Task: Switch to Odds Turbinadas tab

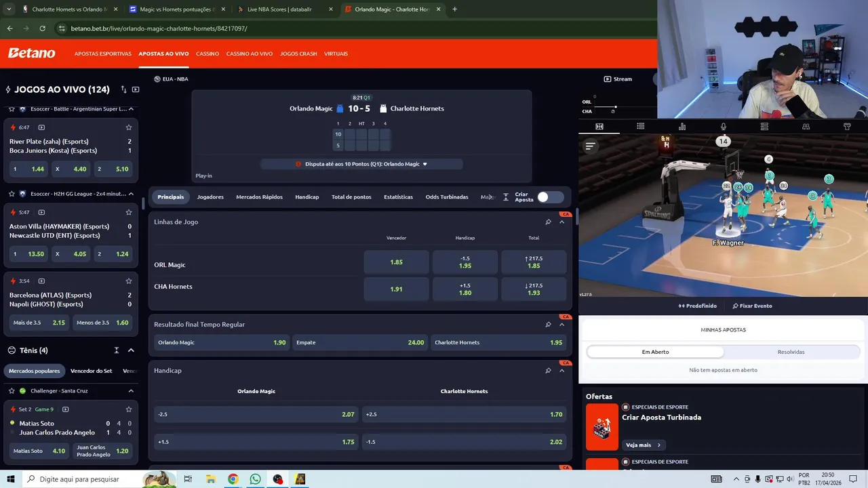Action: (447, 197)
